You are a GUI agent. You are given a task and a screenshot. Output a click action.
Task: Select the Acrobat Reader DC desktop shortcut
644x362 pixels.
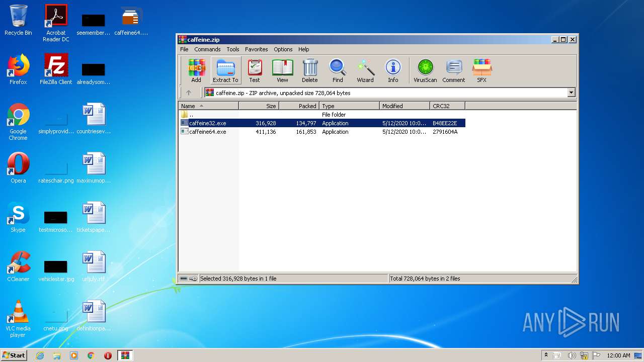(56, 23)
